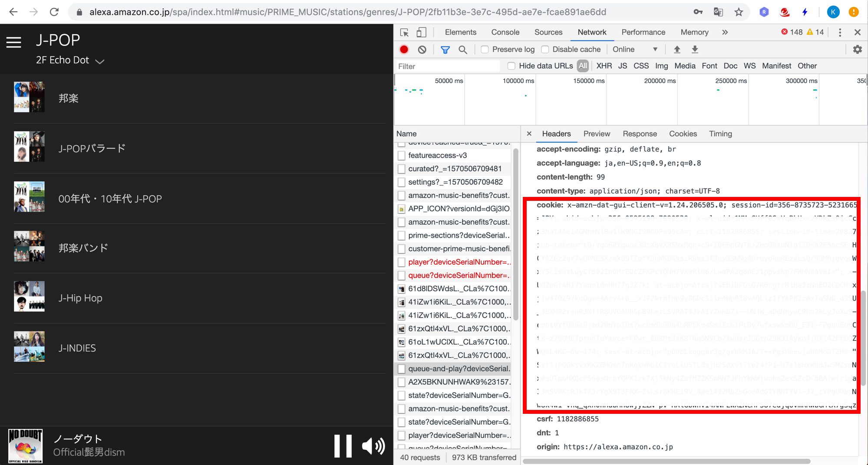
Task: Open the volume control speaker icon
Action: click(x=373, y=446)
